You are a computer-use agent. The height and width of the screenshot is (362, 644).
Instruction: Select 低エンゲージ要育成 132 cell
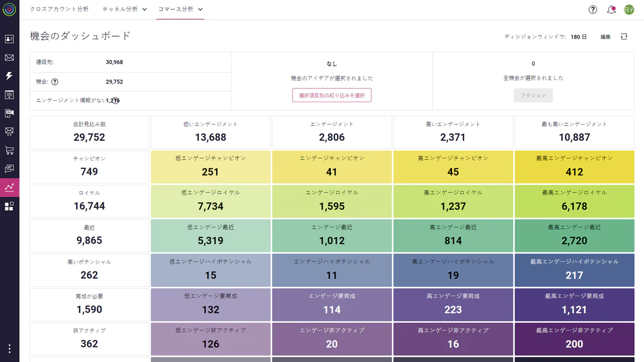(211, 305)
